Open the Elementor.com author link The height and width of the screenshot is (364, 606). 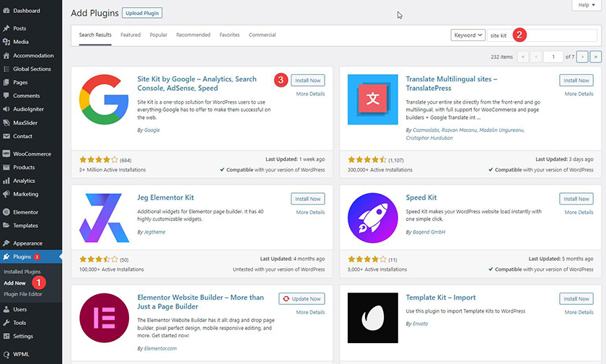[160, 349]
